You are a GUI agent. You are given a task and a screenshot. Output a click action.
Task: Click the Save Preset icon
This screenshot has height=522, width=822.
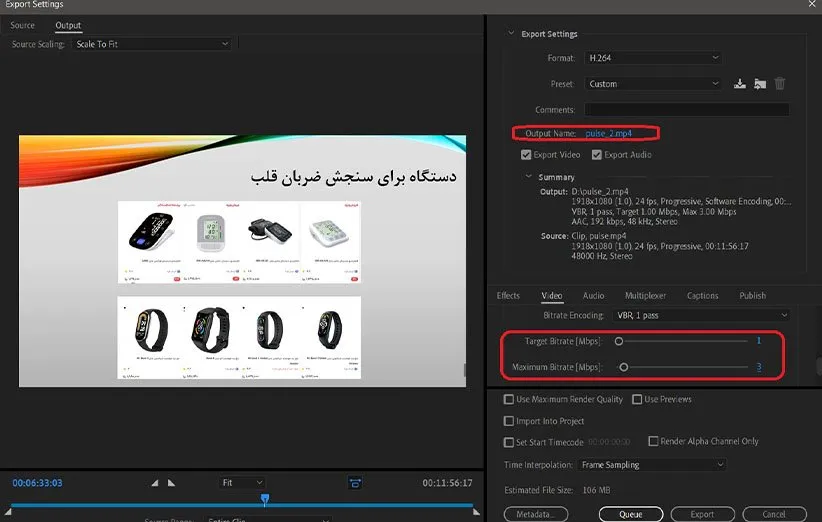point(740,84)
